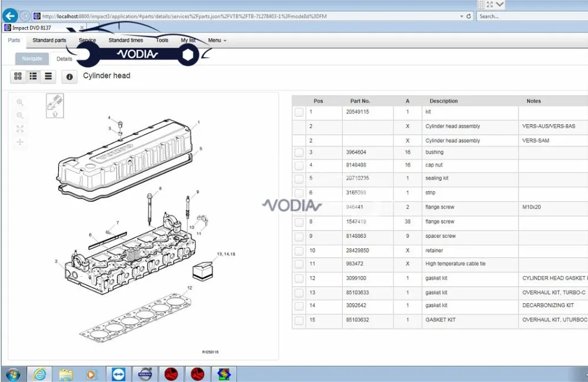Tick checkbox for retainer 28429850
The image size is (588, 382).
[x=299, y=251]
